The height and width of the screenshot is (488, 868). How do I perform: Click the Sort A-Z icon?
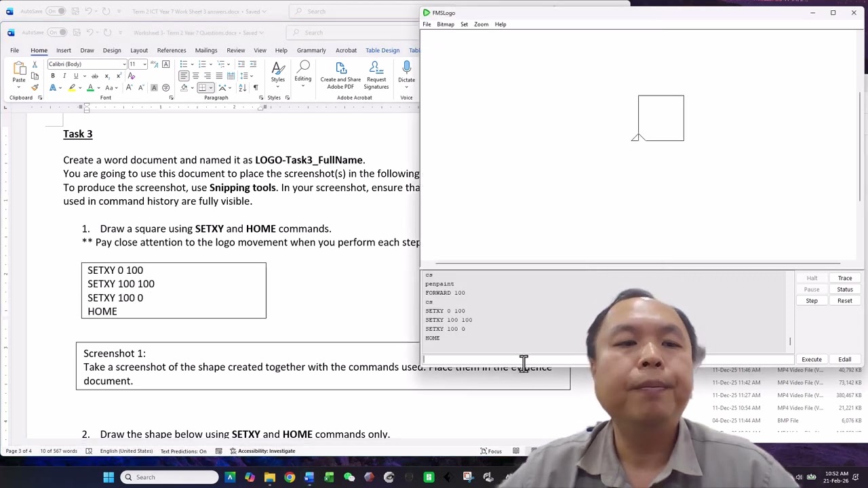click(x=243, y=87)
